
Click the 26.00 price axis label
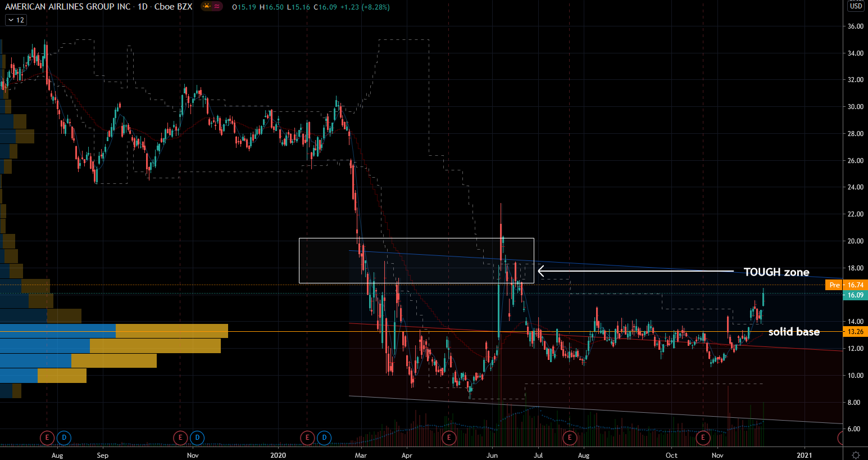[855, 161]
